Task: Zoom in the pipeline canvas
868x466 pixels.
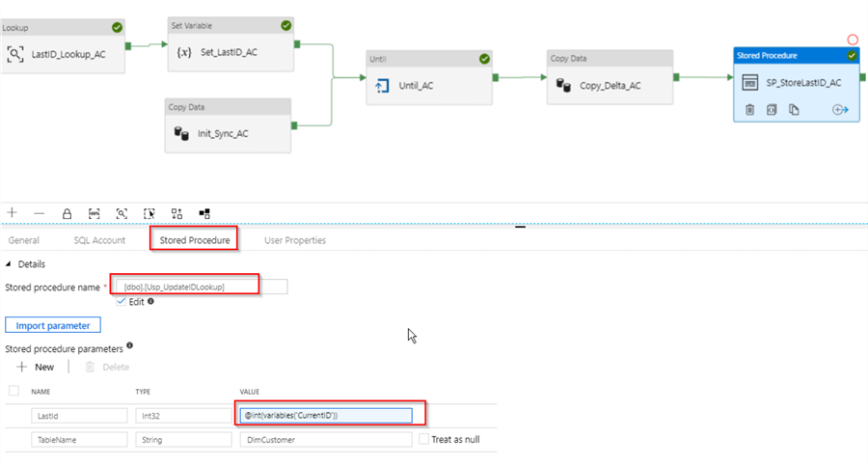Action: 13,213
